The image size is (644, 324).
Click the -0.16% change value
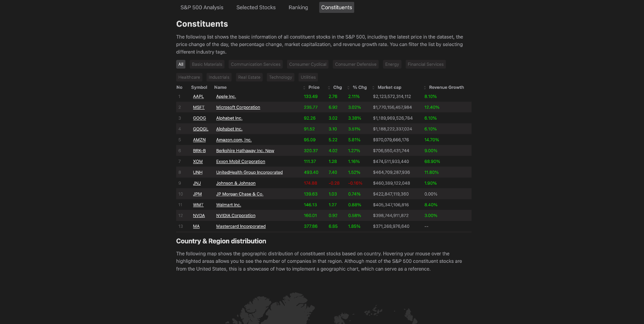[x=355, y=183]
